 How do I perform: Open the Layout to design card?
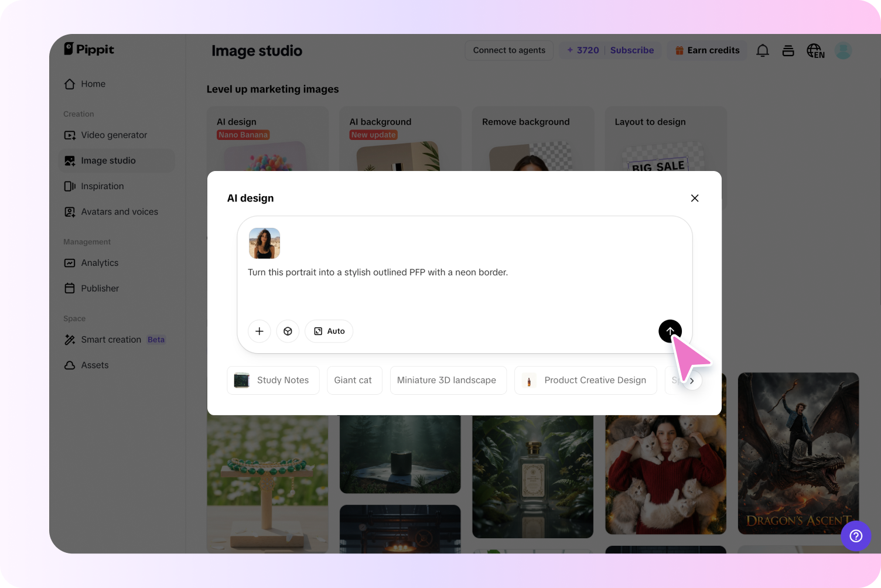point(666,139)
